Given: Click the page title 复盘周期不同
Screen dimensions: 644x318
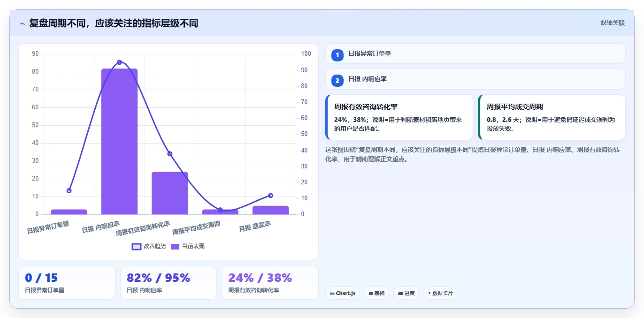Looking at the screenshot, I should [x=114, y=23].
